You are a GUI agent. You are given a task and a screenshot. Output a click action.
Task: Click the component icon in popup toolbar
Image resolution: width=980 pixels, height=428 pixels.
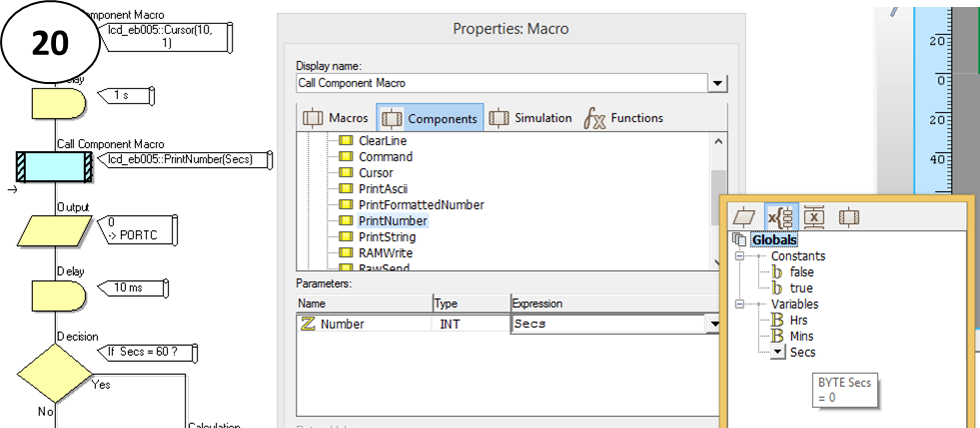point(849,216)
